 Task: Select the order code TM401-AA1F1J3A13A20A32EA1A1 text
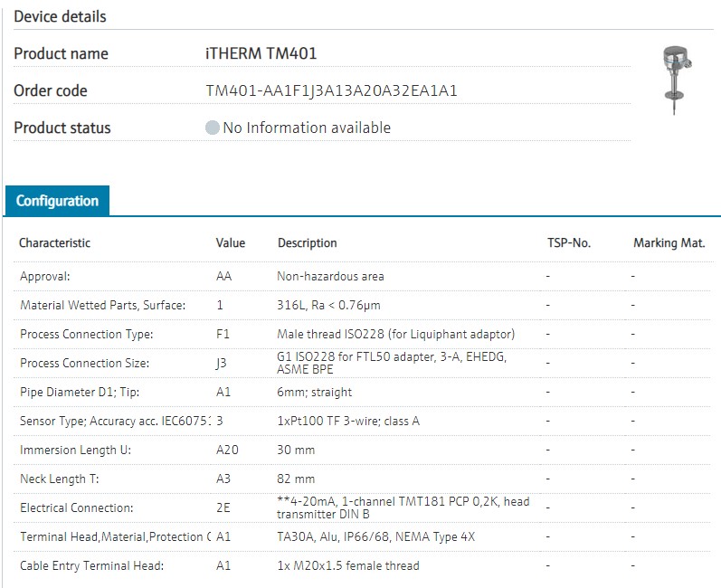coord(325,91)
